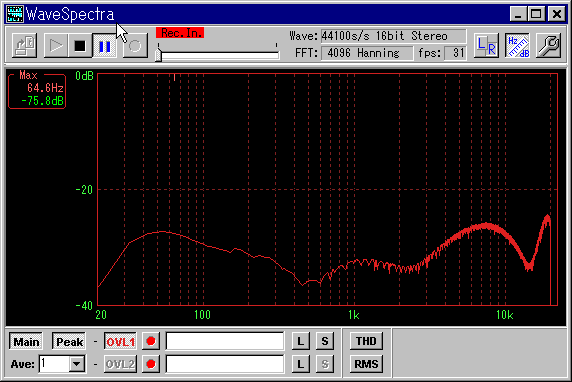Toggle the OVL2 overlay button
The image size is (572, 382).
click(120, 364)
